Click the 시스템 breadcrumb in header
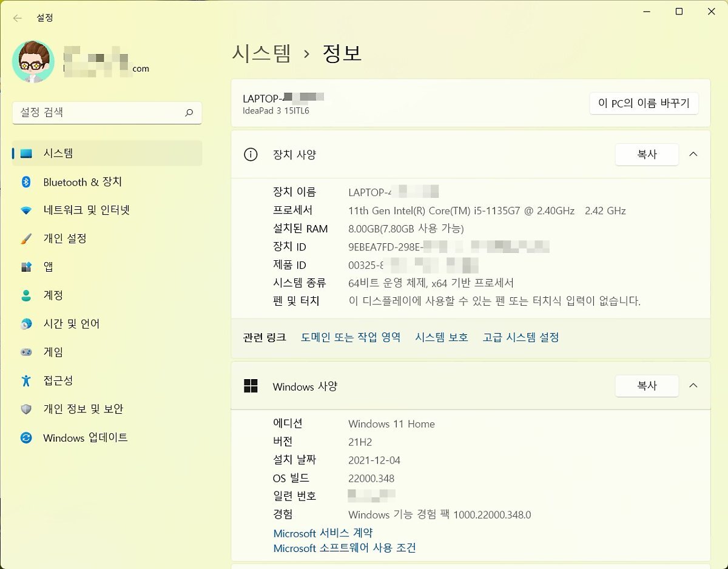 (x=261, y=53)
